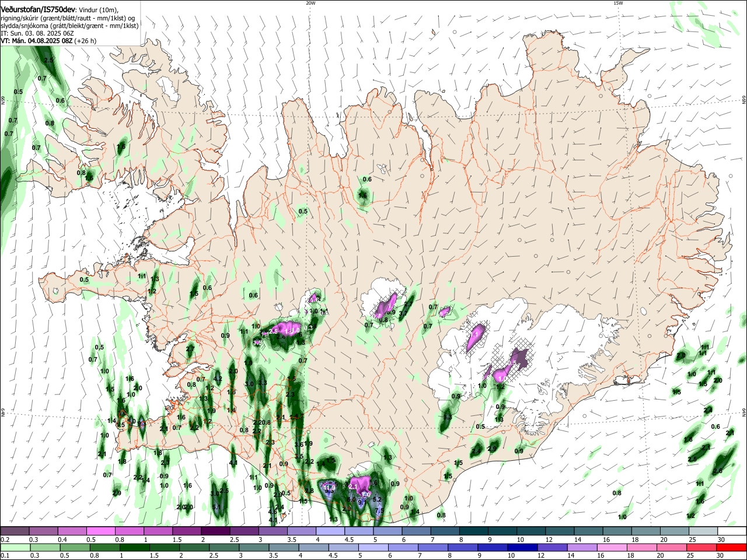747x560 pixels.
Task: Pick the upper legend pink swatch between 0.5 and 0.8
Action: pos(100,531)
